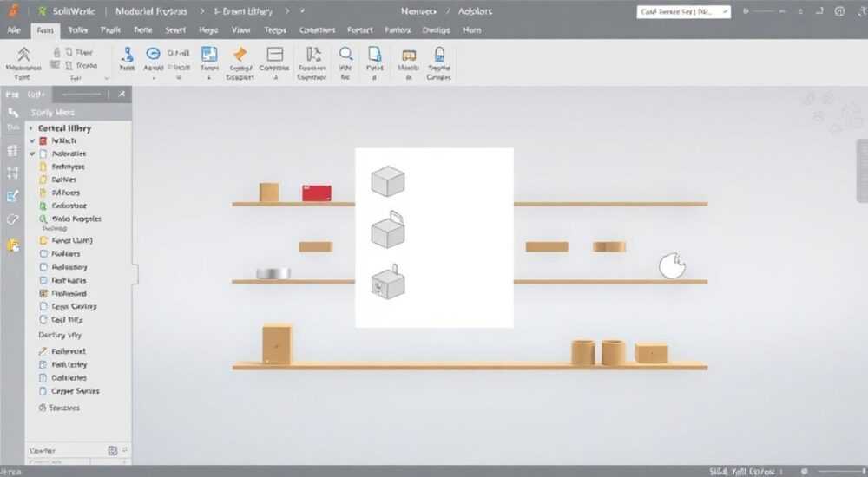Click the double up-chevron icon in ribbon

point(23,54)
